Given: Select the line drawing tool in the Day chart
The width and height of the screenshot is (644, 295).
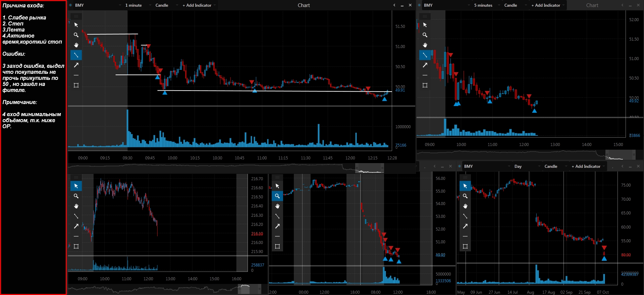Looking at the screenshot, I should coord(465,216).
